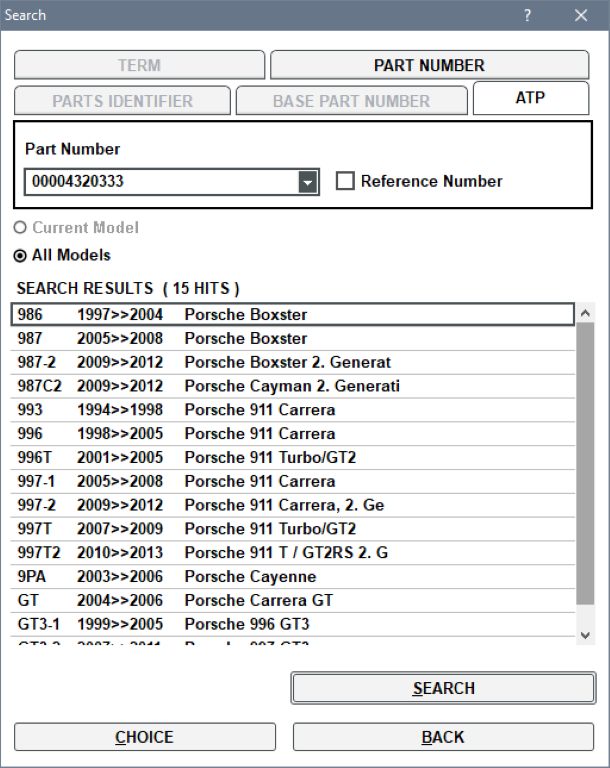Select the 993 Porsche 911 Carrera row

(x=293, y=410)
